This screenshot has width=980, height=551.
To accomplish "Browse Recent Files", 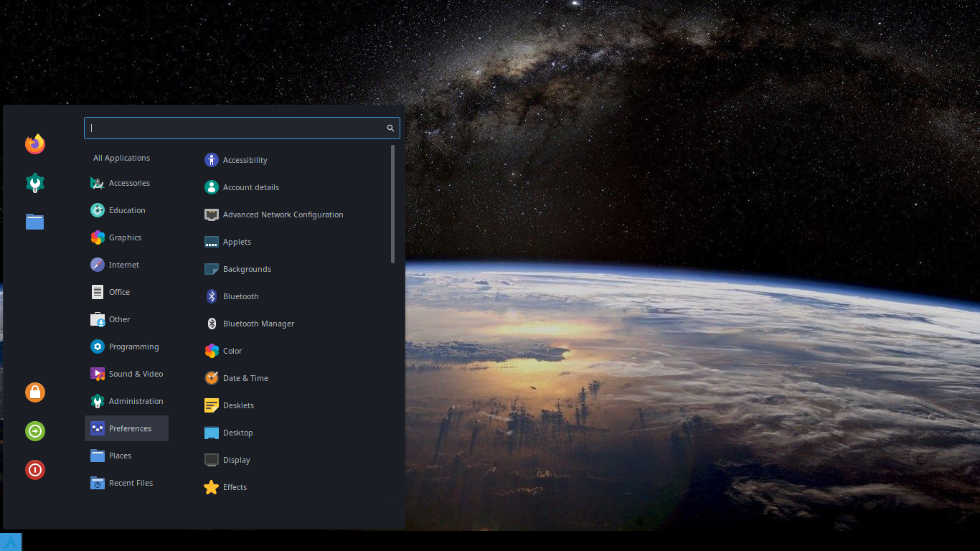I will coord(131,483).
